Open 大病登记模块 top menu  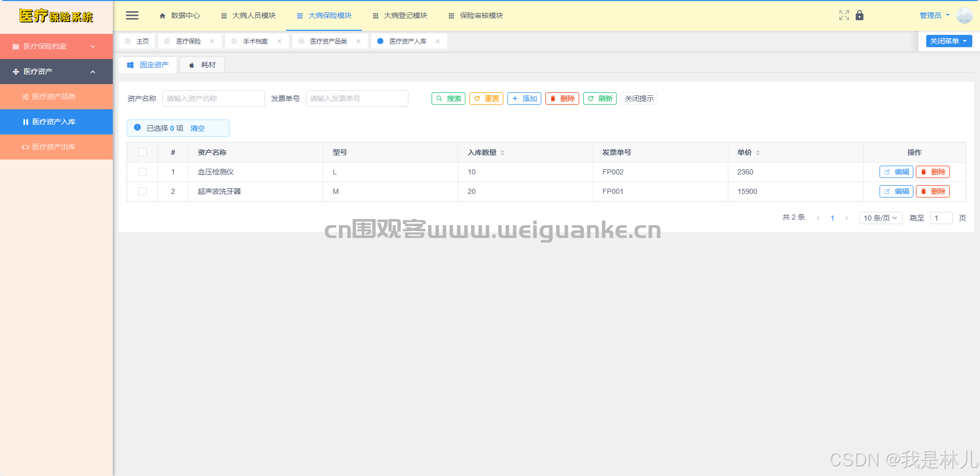pos(400,15)
